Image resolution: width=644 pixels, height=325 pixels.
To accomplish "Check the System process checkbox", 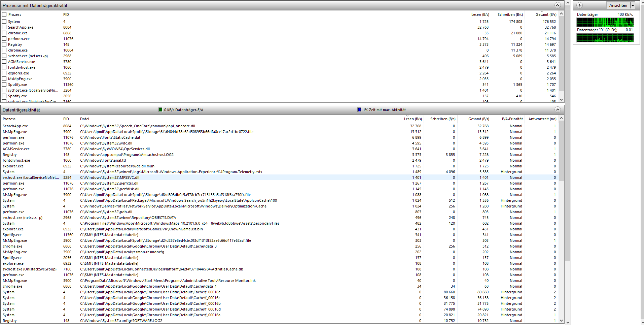I will tap(4, 22).
